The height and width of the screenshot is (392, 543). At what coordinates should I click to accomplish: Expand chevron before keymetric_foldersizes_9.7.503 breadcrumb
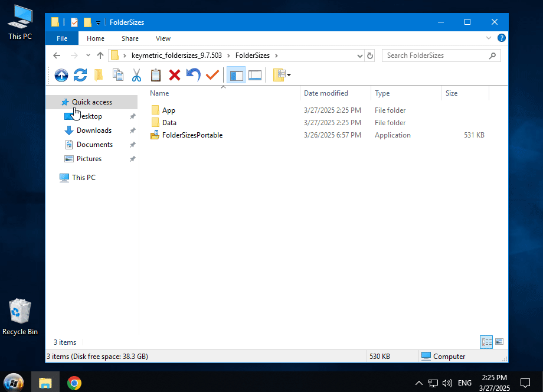125,55
